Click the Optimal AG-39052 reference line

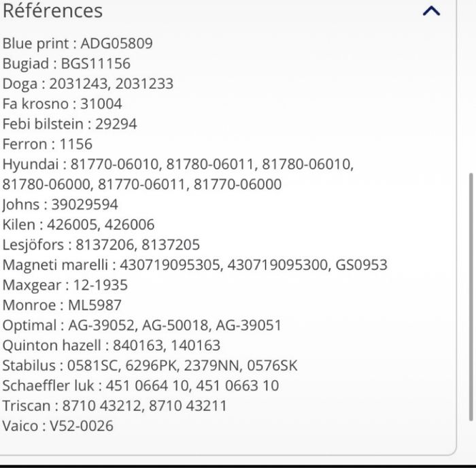(x=141, y=325)
